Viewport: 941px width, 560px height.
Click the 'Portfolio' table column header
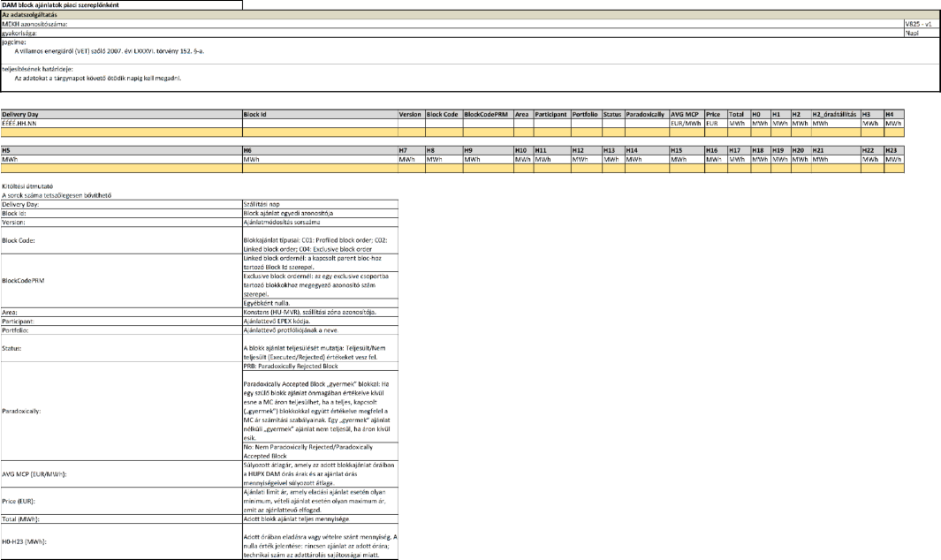pos(587,114)
